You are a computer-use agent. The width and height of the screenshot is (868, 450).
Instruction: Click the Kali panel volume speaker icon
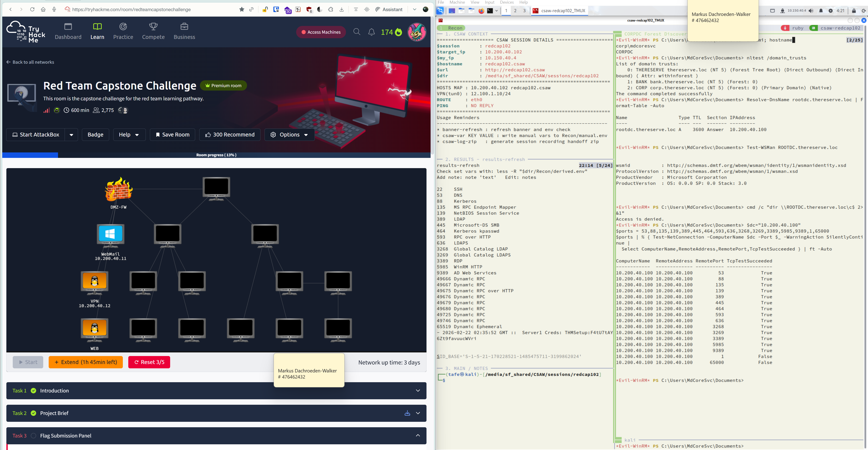tap(811, 11)
